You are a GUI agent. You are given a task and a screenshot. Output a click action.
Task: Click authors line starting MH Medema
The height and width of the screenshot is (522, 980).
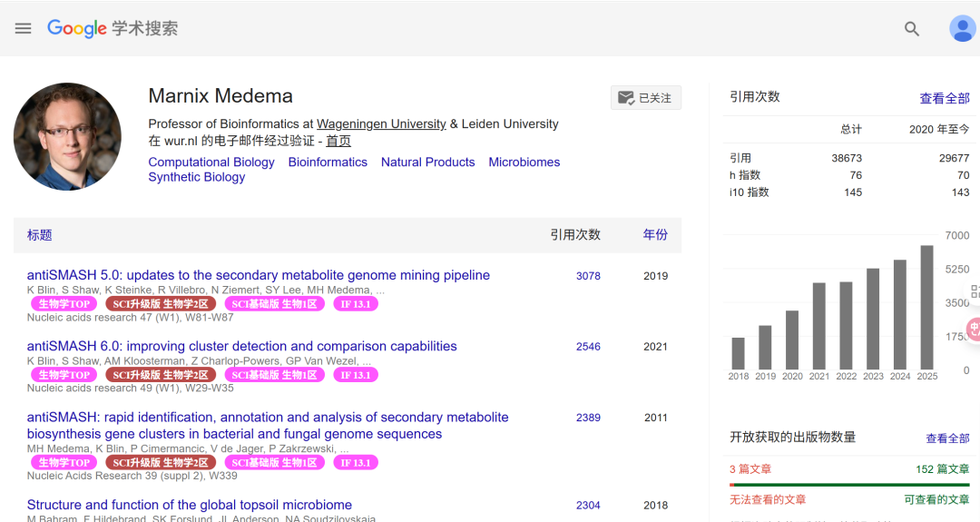(x=188, y=448)
